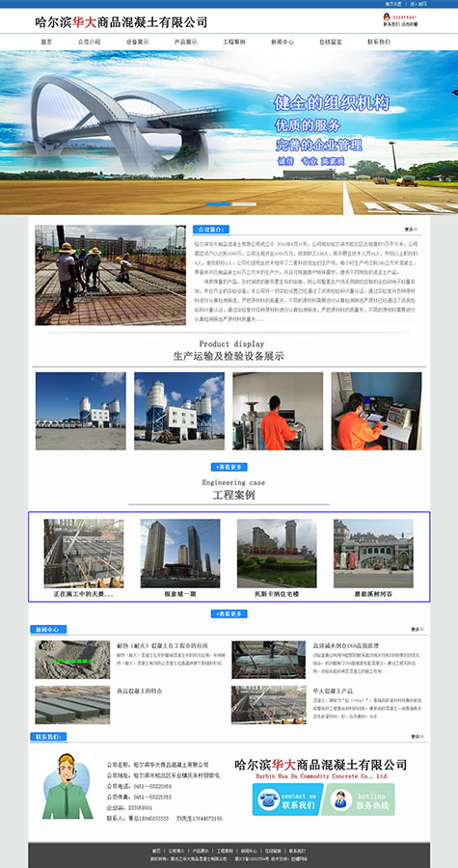Open 高效减水剂在C60高强原理 news link
This screenshot has width=458, height=868.
point(346,645)
